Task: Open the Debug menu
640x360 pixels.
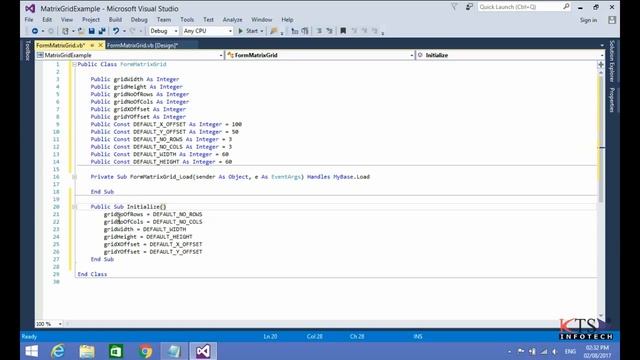Action: (139, 20)
